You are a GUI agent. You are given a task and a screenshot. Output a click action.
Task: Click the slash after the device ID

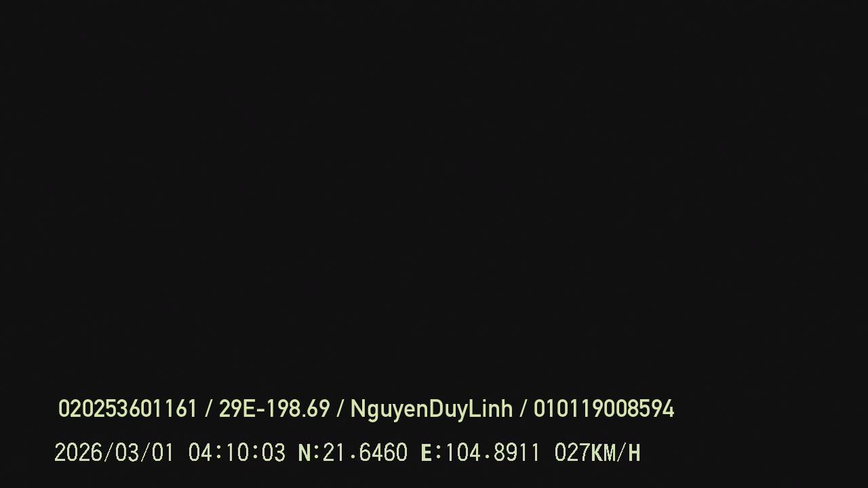click(x=208, y=409)
